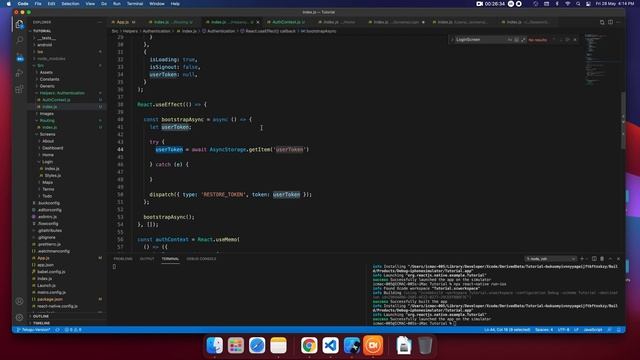Switch to the AuthContext.js editor tab

click(x=288, y=22)
